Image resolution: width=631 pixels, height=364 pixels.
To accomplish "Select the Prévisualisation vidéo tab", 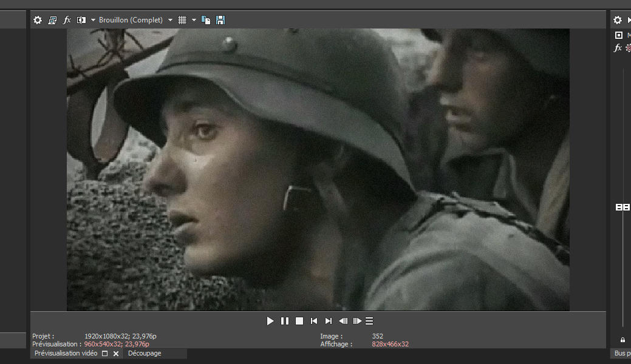I will pos(66,353).
